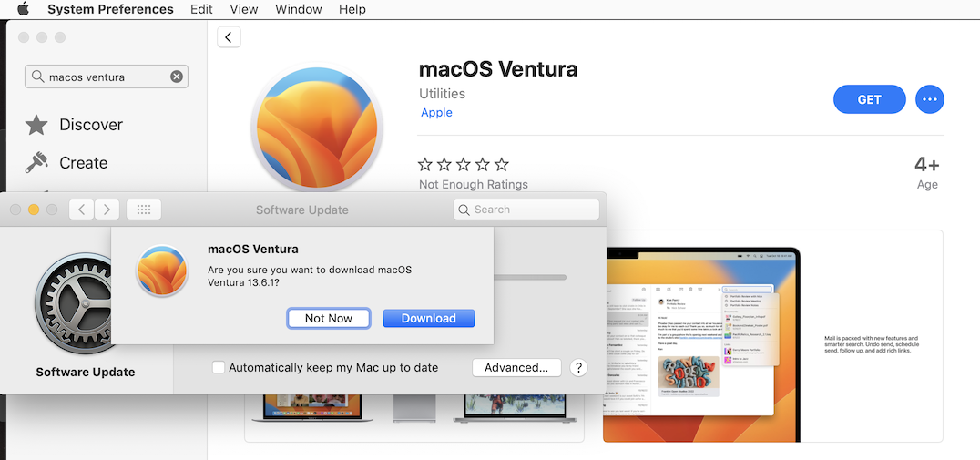Viewport: 980px width, 460px height.
Task: Open the Edit menu
Action: point(201,9)
